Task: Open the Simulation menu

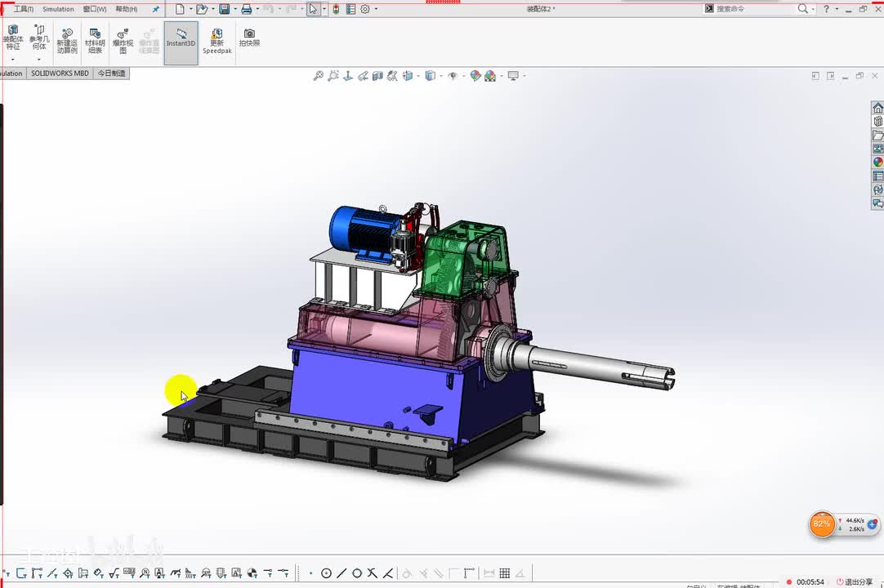Action: pos(58,9)
